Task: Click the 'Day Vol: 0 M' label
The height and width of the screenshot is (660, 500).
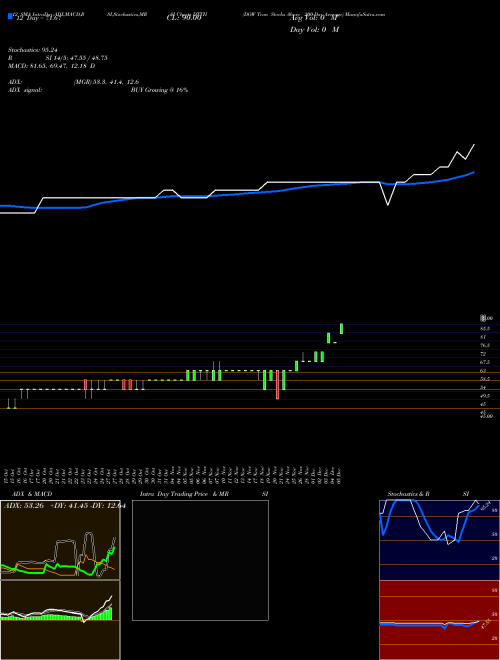Action: pos(314,29)
